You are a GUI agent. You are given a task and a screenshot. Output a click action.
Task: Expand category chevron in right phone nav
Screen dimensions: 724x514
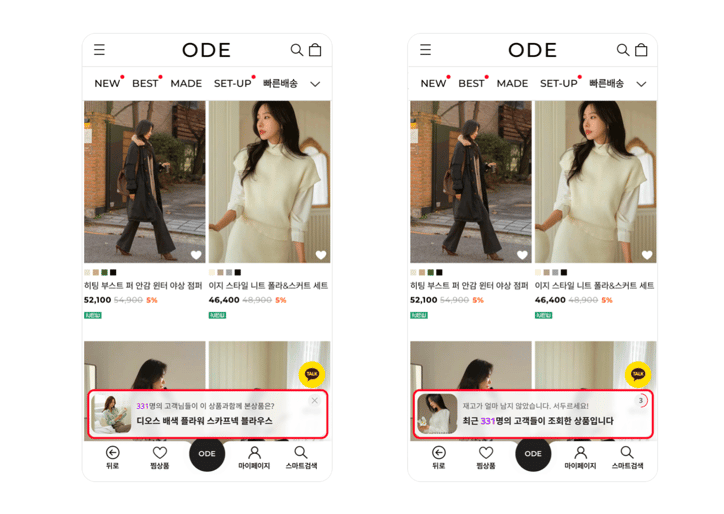pyautogui.click(x=641, y=84)
